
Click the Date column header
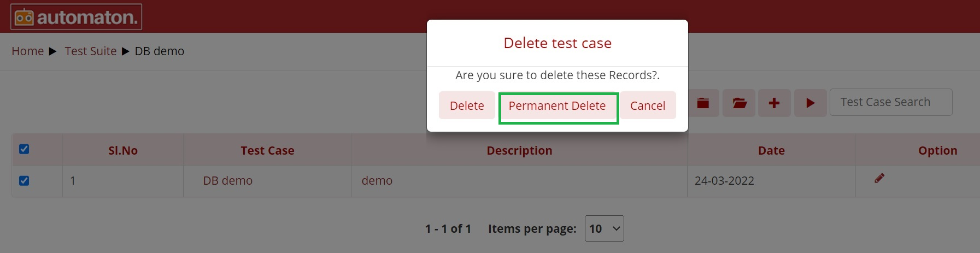click(771, 150)
